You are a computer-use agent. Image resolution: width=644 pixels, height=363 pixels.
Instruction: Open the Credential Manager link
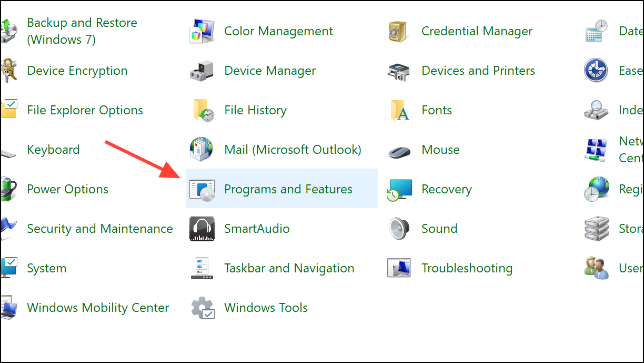[477, 31]
